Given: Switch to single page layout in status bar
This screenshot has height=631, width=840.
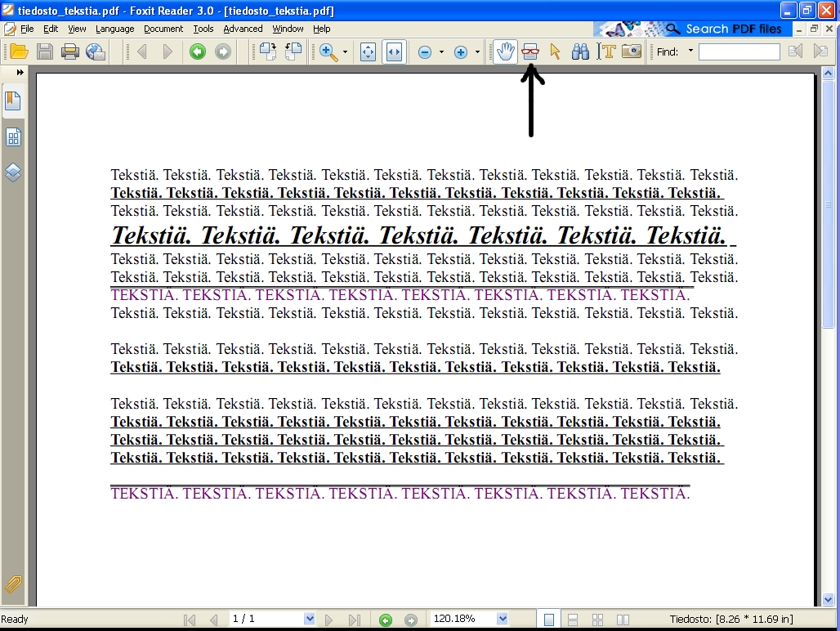Looking at the screenshot, I should 549,620.
